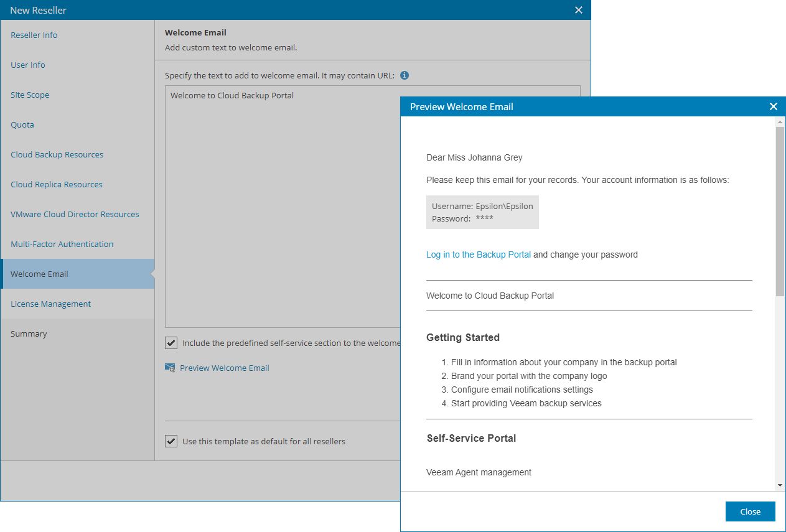Open the License Management step

coord(50,304)
